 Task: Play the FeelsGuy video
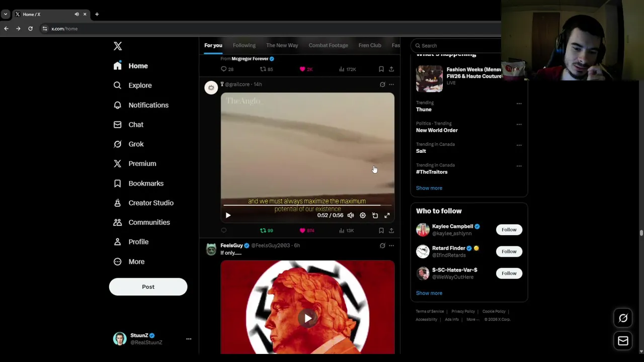click(307, 318)
